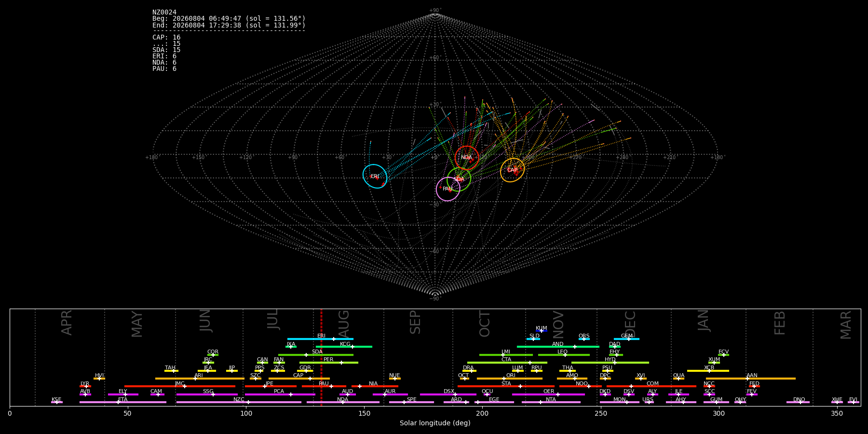The width and height of the screenshot is (868, 434).
Task: Click the red NDA radiant circle
Action: (x=467, y=158)
